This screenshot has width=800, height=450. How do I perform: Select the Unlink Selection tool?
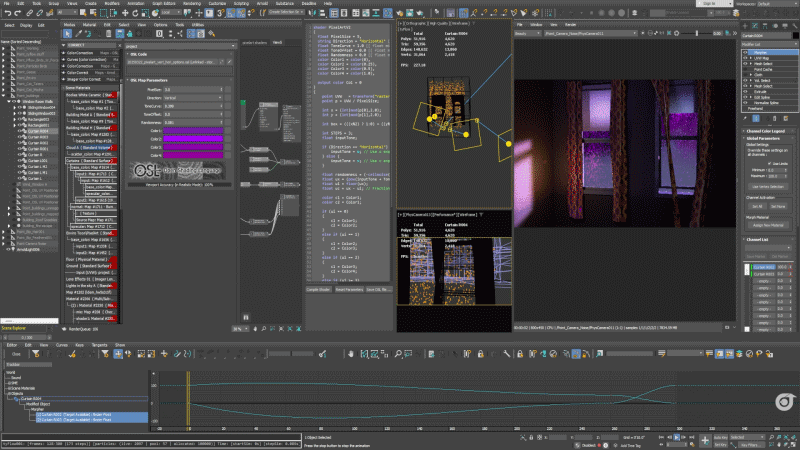point(39,13)
